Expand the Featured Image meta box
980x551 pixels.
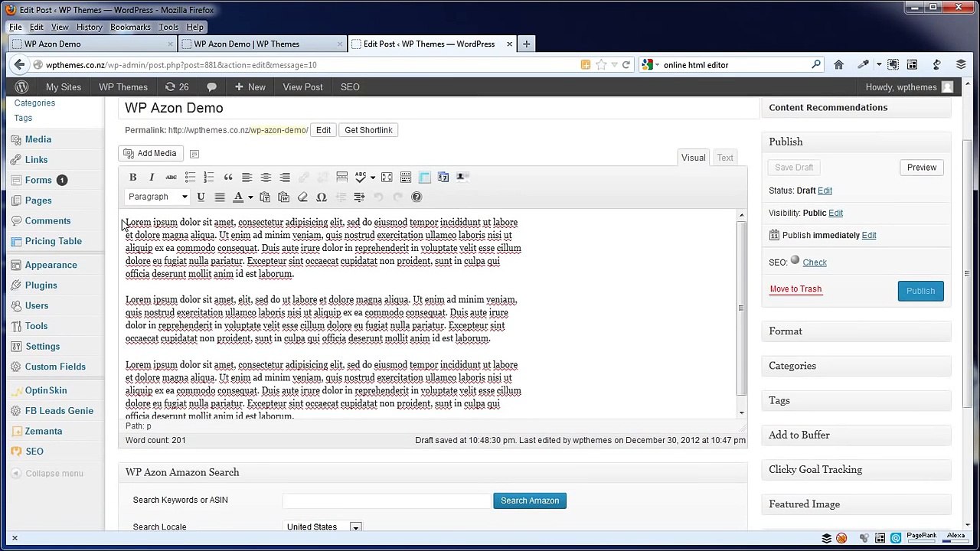(856, 504)
